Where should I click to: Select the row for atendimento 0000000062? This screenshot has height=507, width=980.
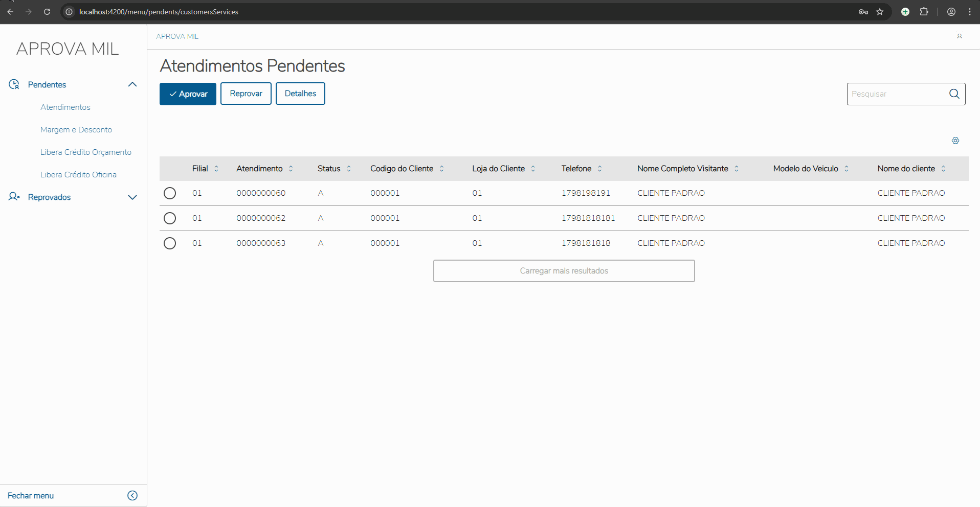point(170,218)
